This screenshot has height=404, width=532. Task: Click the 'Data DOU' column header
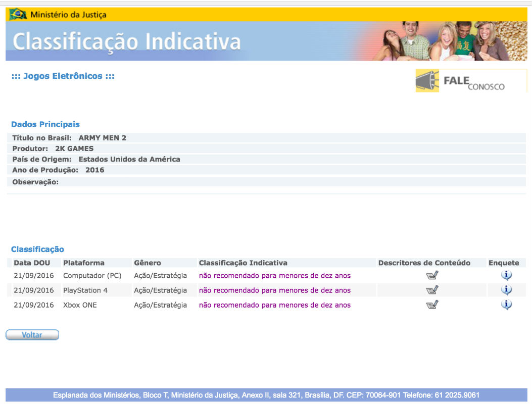(x=32, y=263)
